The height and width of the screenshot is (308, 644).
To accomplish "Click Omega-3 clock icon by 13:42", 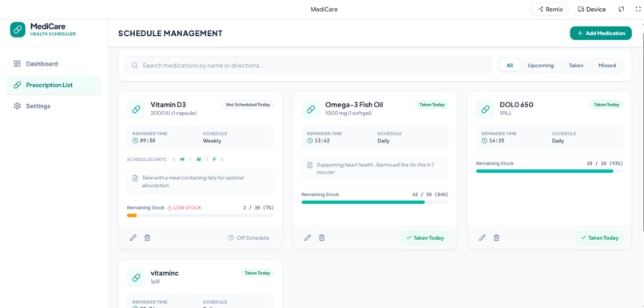I will pos(310,141).
